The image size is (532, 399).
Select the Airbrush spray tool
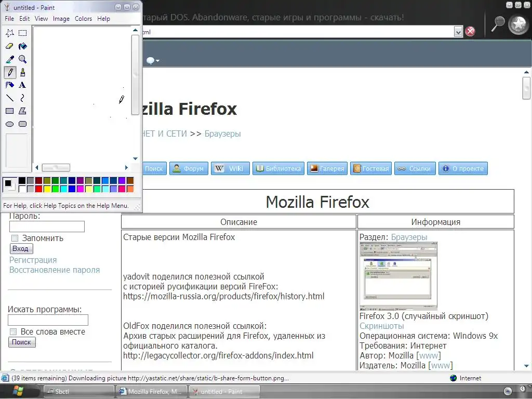click(x=10, y=85)
